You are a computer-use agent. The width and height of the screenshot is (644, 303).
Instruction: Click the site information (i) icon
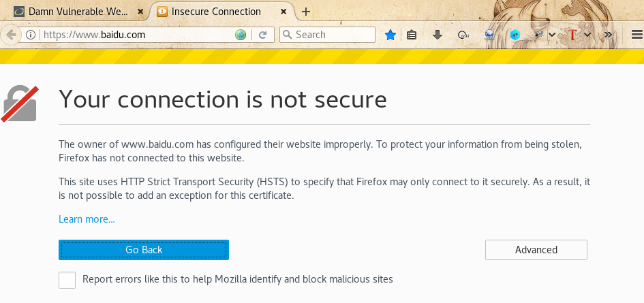(31, 35)
